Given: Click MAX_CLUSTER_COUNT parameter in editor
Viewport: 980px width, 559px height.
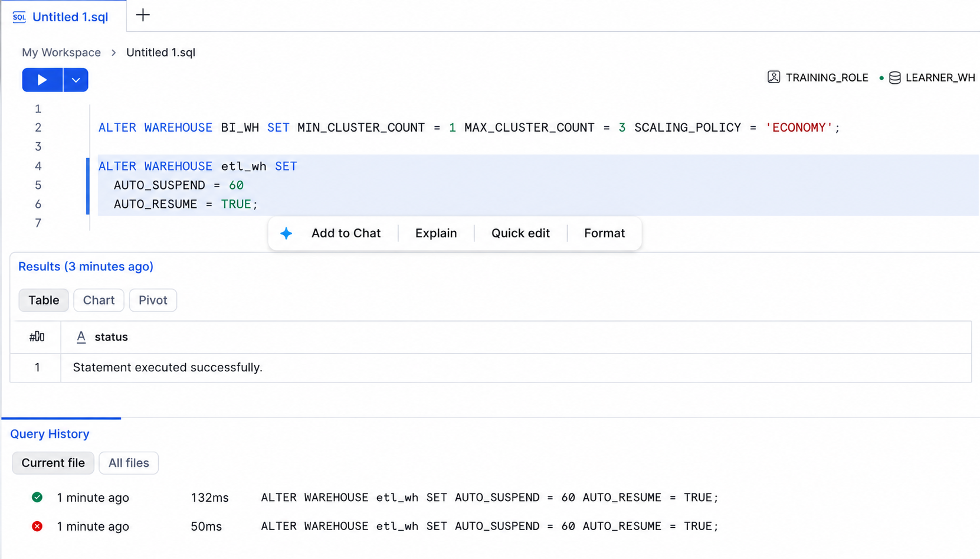Looking at the screenshot, I should (529, 128).
